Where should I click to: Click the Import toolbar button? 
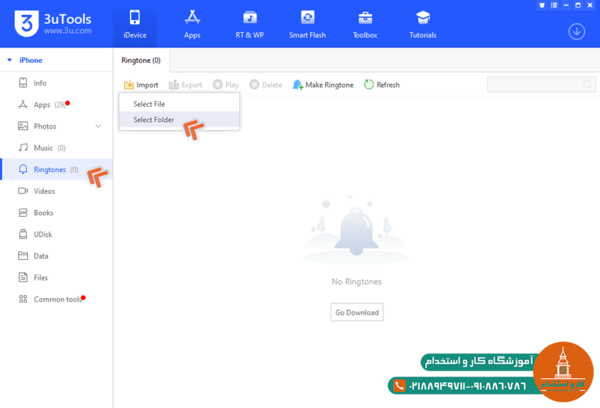click(x=141, y=85)
